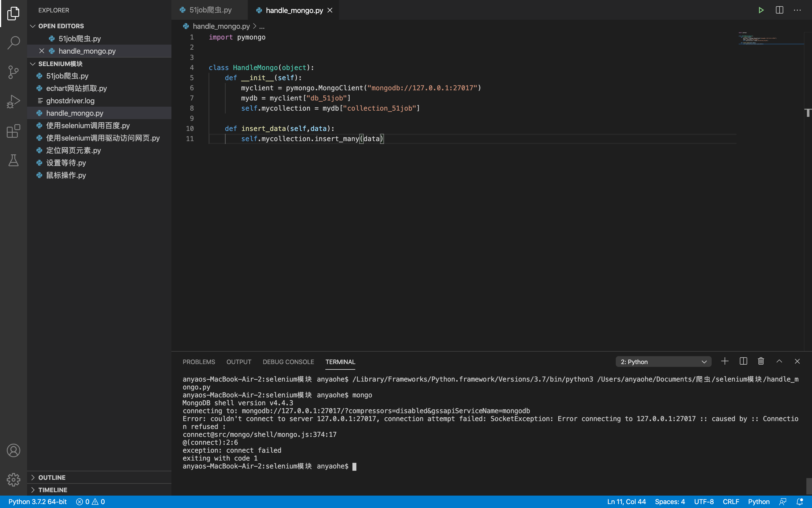
Task: Expand the TIMELINE section
Action: tap(99, 490)
